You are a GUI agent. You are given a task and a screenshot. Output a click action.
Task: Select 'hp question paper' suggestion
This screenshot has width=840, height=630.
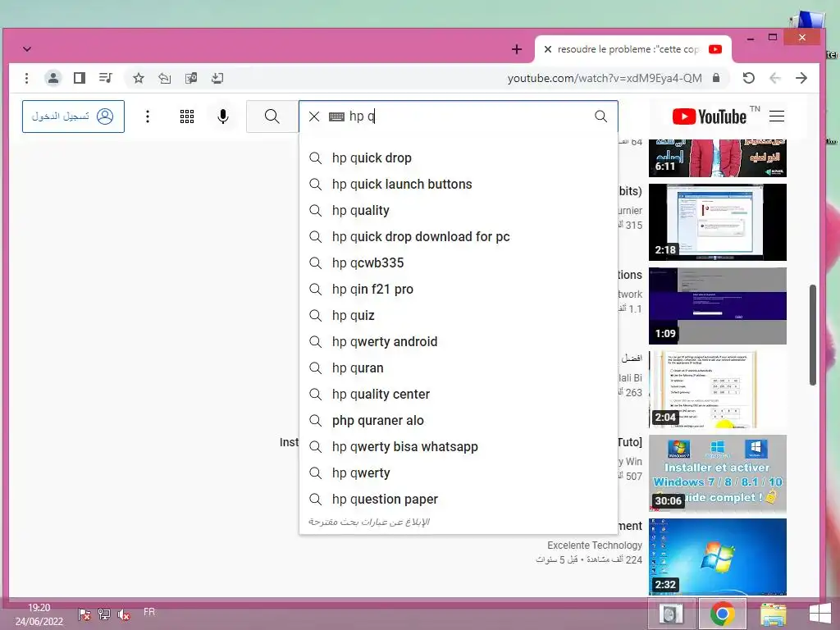point(458,500)
